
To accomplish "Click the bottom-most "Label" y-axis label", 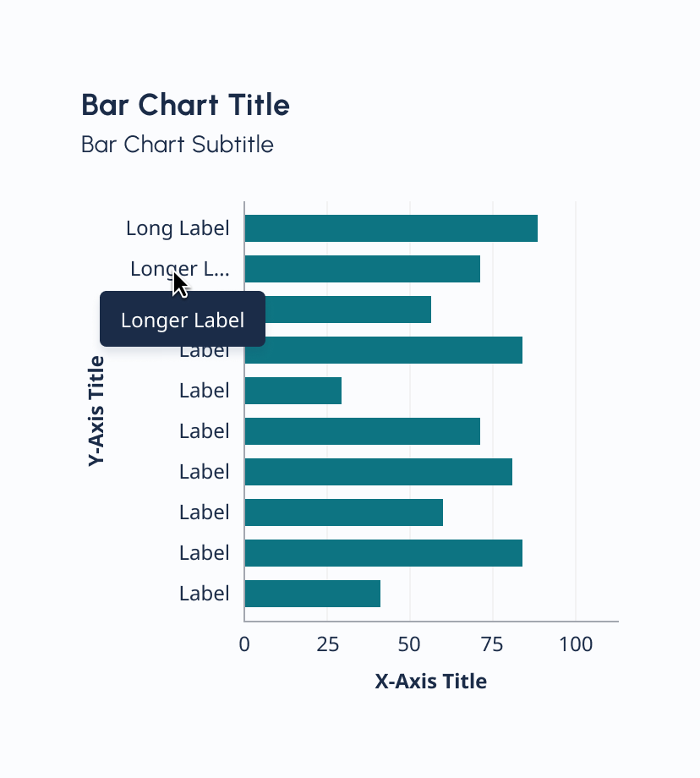I will point(204,594).
